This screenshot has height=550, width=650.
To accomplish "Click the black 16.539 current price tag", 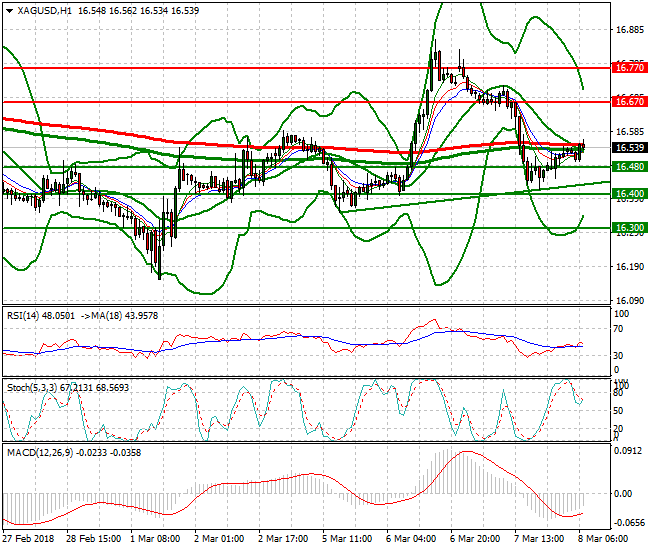I will (x=629, y=148).
